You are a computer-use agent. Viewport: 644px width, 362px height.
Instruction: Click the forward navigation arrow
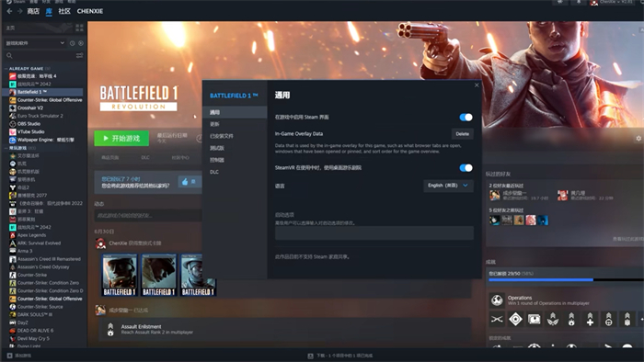point(19,11)
